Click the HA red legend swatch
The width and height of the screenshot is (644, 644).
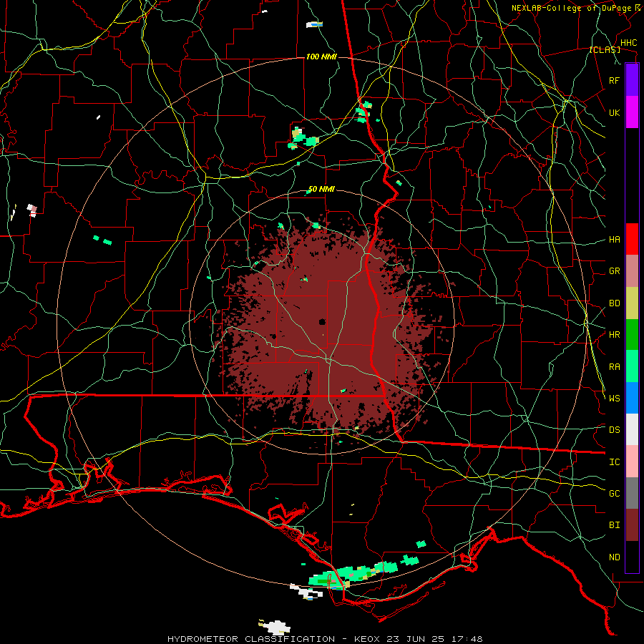click(632, 239)
